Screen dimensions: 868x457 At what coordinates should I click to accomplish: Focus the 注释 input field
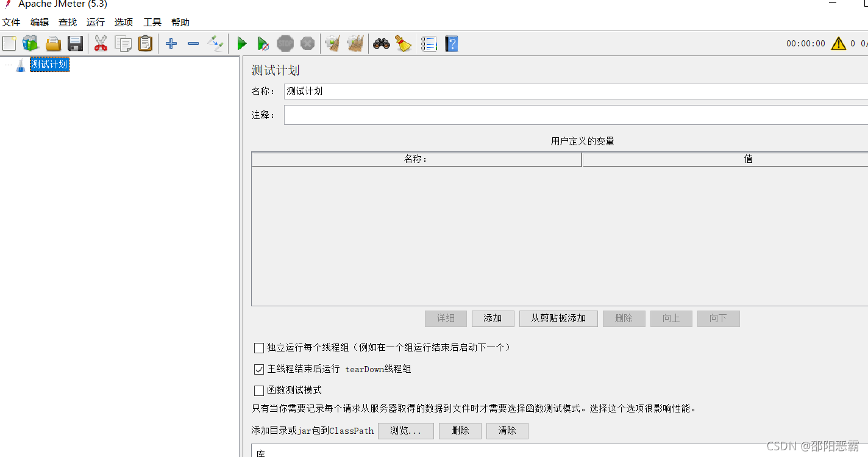(x=576, y=115)
